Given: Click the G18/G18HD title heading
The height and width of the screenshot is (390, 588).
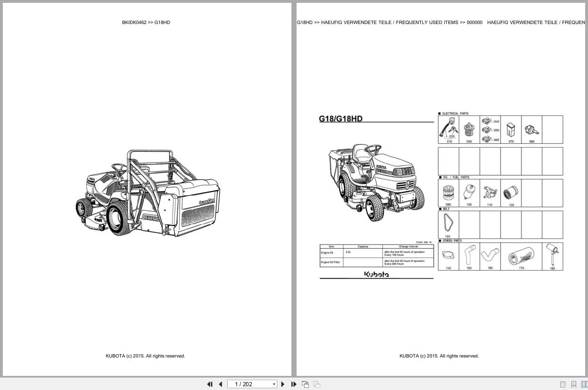Looking at the screenshot, I should (341, 119).
